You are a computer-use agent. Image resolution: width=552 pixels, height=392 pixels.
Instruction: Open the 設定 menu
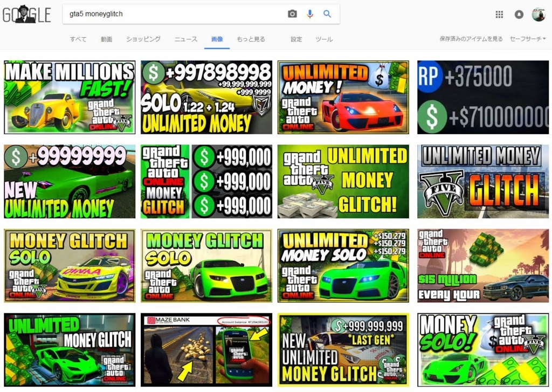click(x=296, y=39)
